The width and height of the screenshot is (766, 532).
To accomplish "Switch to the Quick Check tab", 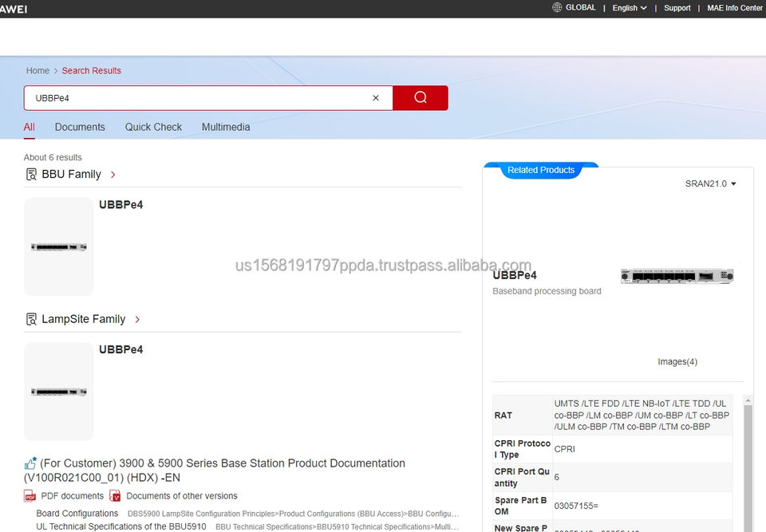I will click(x=153, y=127).
